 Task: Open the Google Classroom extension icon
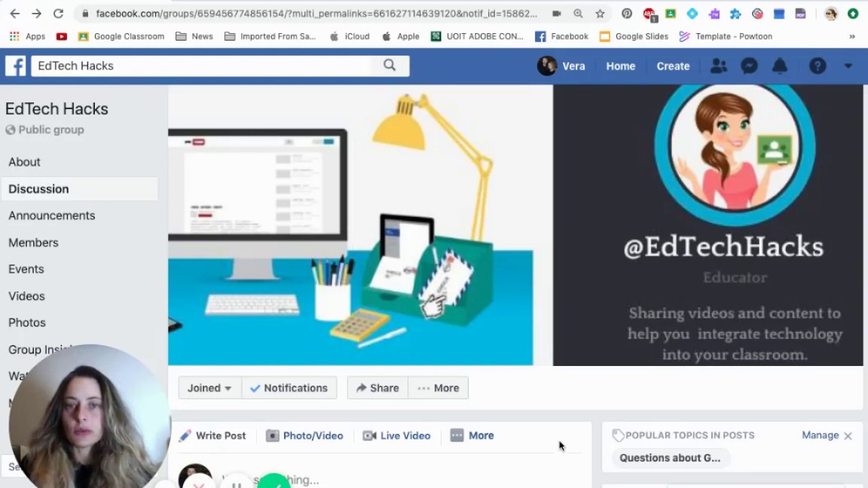(670, 14)
